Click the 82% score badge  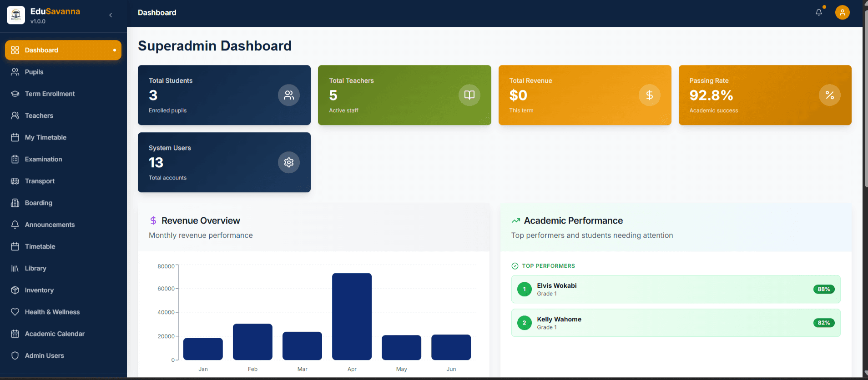(823, 323)
